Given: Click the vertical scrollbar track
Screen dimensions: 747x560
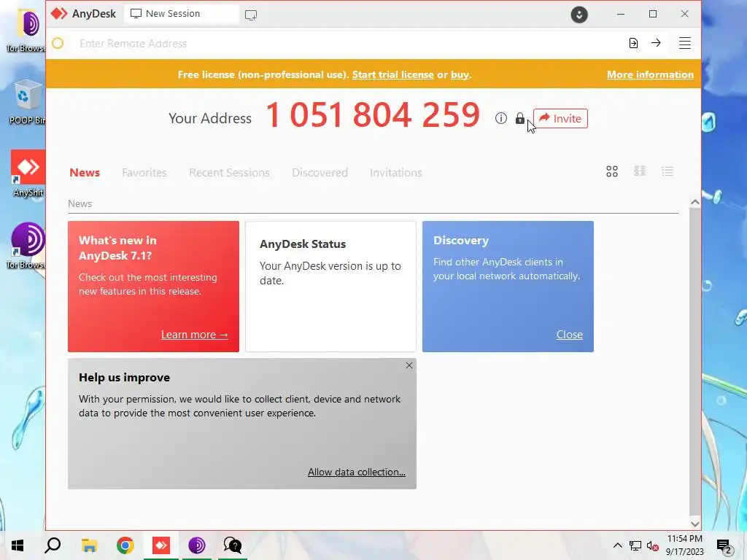Looking at the screenshot, I should 695,363.
